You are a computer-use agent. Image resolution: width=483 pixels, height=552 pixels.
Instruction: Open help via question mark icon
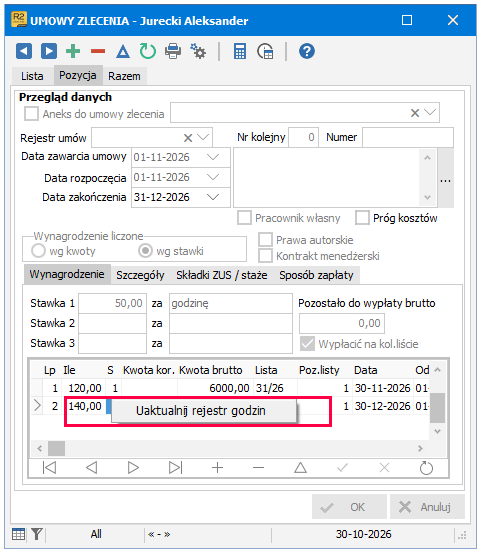point(307,51)
